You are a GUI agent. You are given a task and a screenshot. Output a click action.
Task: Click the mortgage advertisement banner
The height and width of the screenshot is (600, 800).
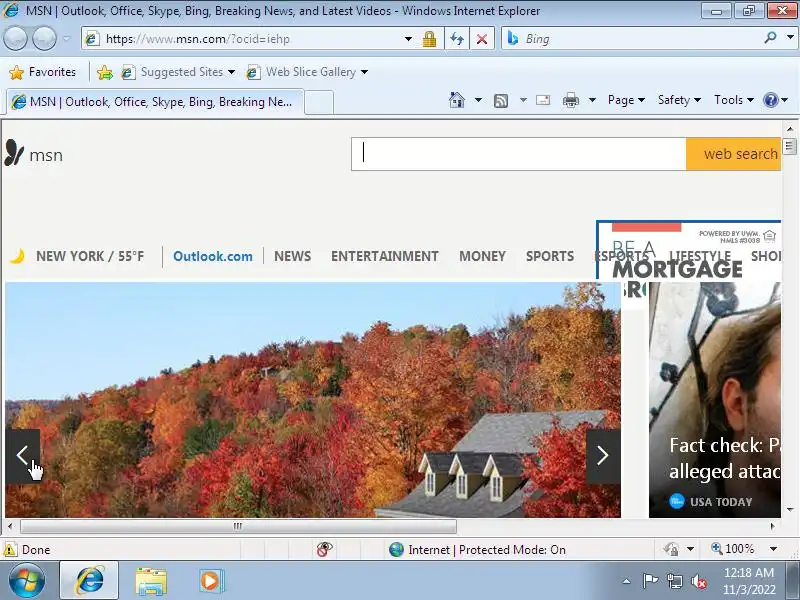[x=689, y=250]
